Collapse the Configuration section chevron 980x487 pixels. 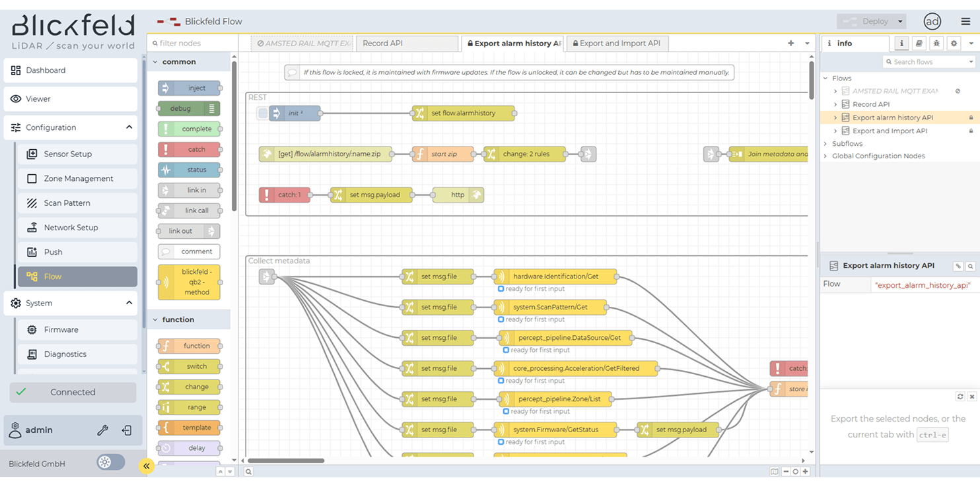click(129, 127)
